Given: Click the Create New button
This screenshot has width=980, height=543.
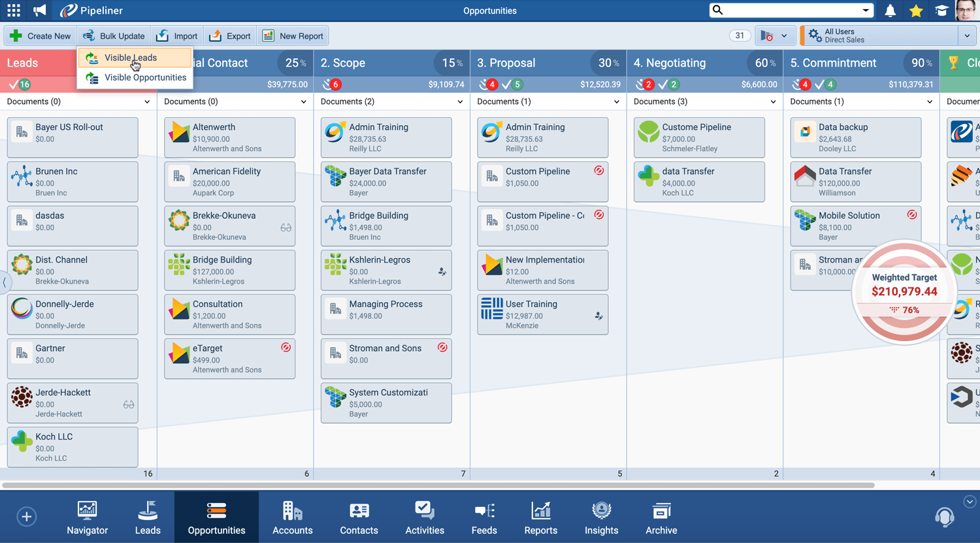Looking at the screenshot, I should pyautogui.click(x=41, y=36).
